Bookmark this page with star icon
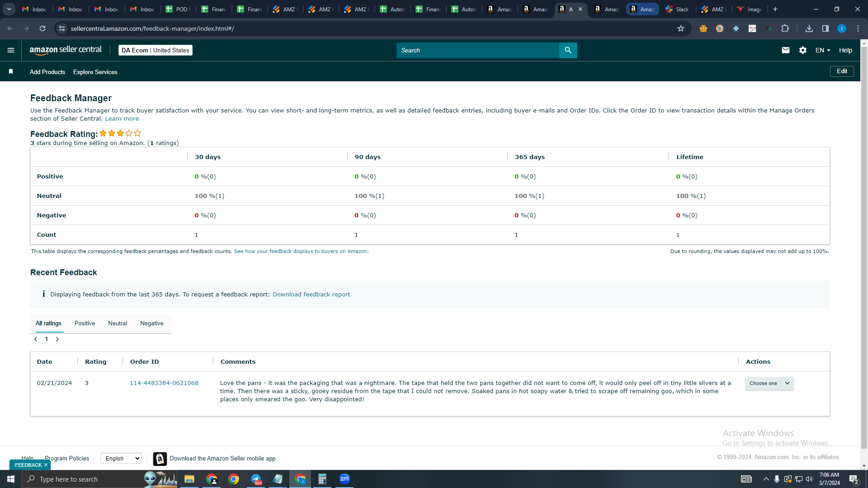This screenshot has height=488, width=868. tap(681, 28)
